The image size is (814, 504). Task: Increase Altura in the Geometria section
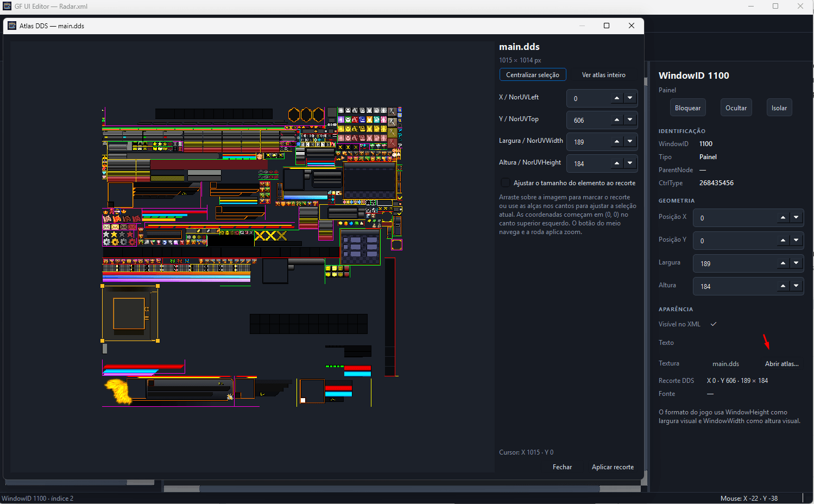pos(783,286)
